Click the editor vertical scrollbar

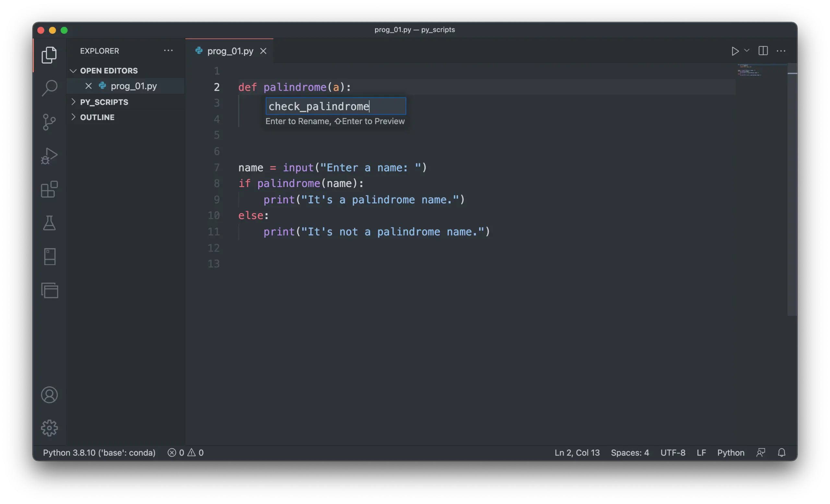tap(792, 189)
